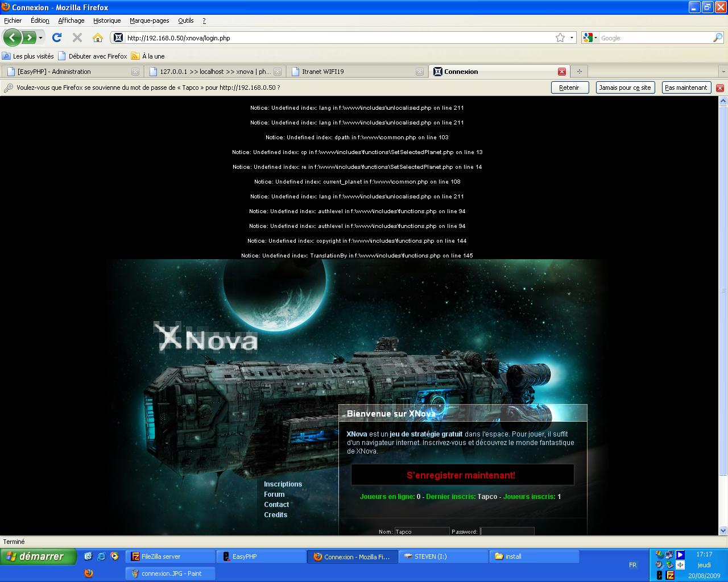The width and height of the screenshot is (728, 582).
Task: Focus the Google search field
Action: (656, 38)
